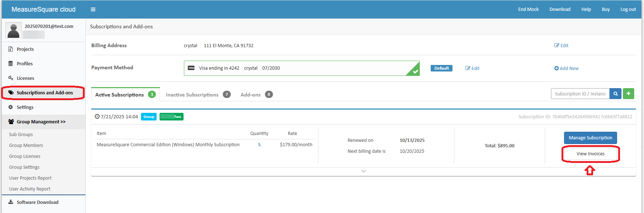Click the Total: $895.00 text
The image size is (644, 213).
(x=500, y=146)
